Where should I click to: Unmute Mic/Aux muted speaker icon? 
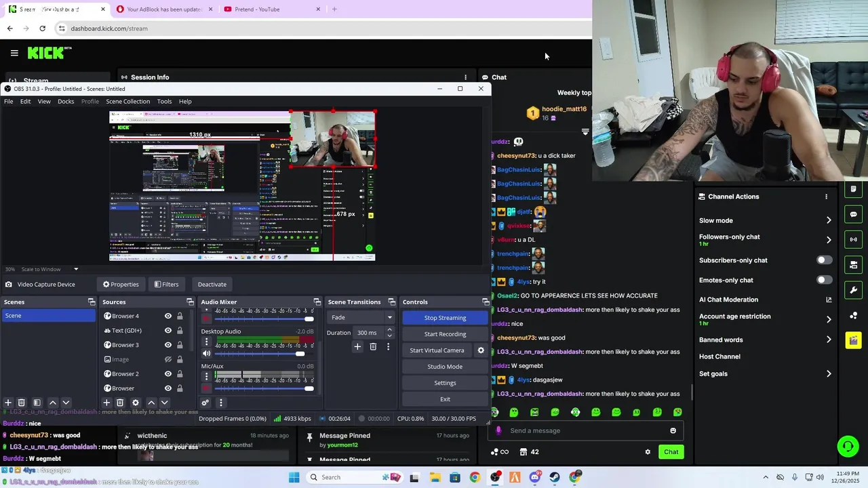pos(206,388)
